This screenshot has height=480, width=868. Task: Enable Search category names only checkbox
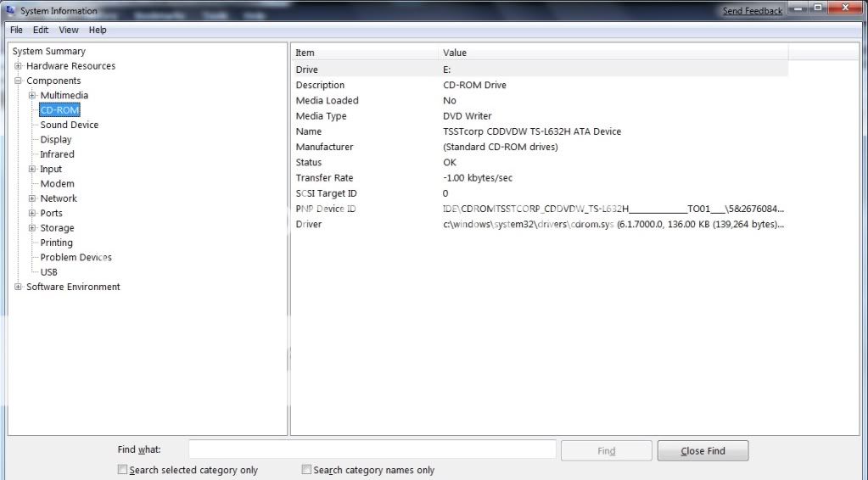coord(307,470)
